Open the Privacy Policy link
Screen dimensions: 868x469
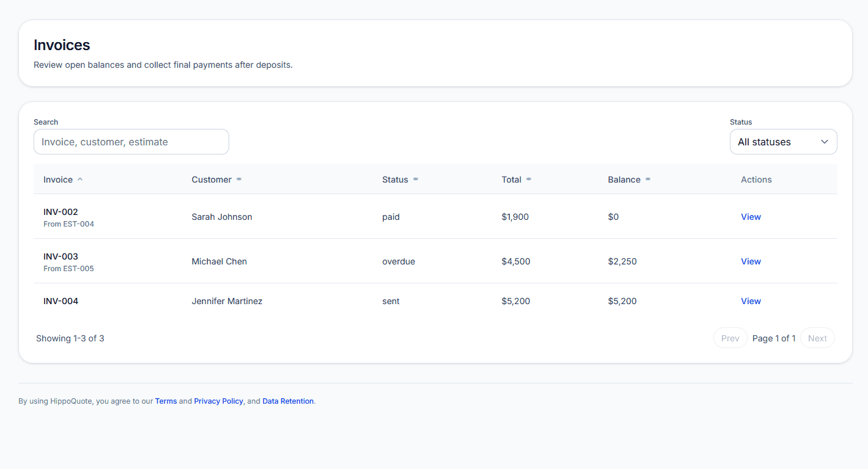[219, 401]
